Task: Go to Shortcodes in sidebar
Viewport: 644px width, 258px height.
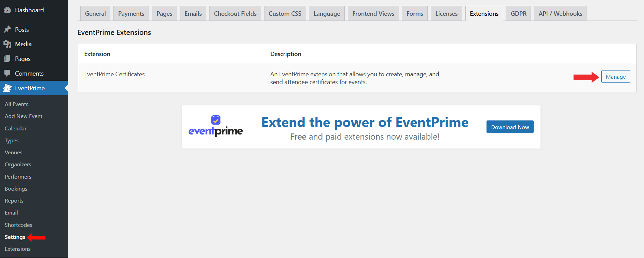Action: tap(18, 225)
